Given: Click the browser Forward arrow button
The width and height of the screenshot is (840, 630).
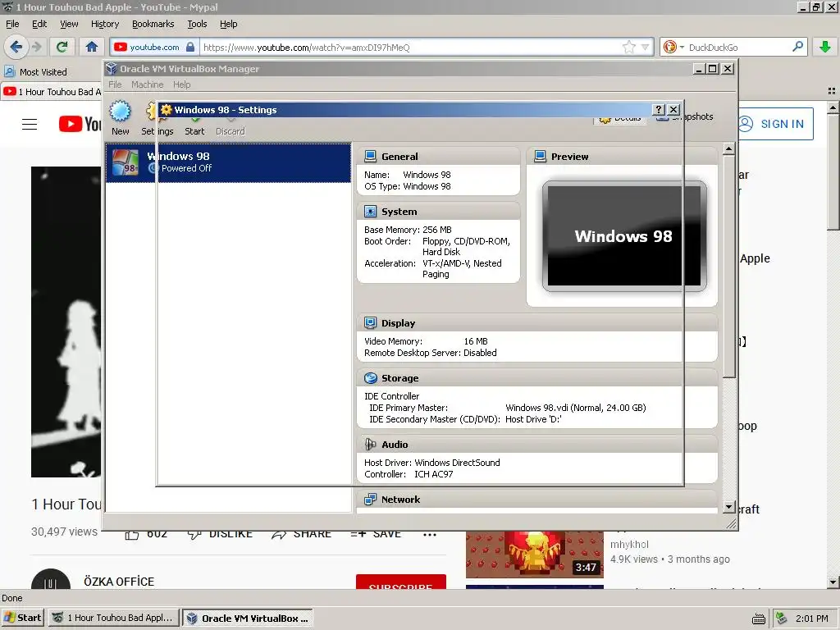Looking at the screenshot, I should [36, 47].
